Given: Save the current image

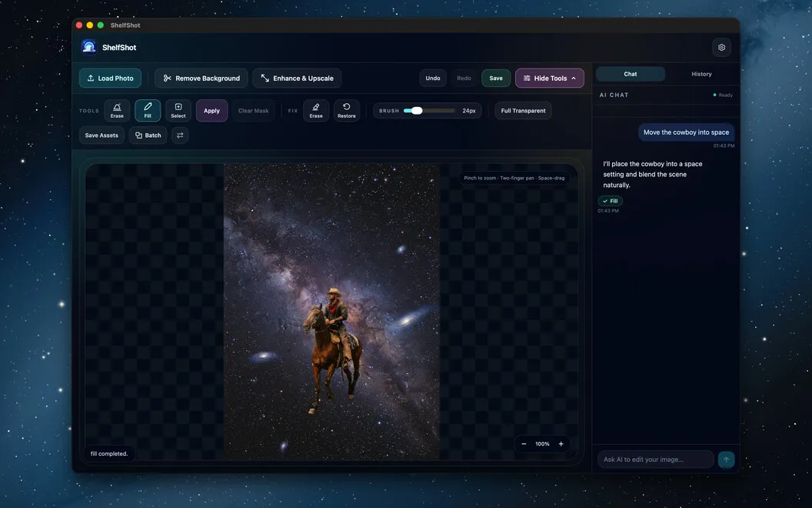Looking at the screenshot, I should point(496,79).
